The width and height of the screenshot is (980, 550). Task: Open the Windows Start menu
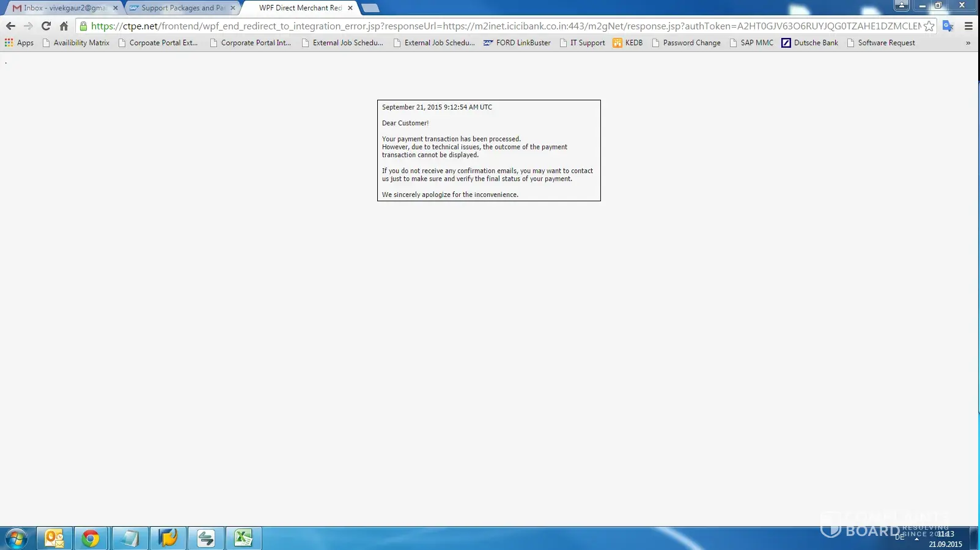tap(16, 538)
